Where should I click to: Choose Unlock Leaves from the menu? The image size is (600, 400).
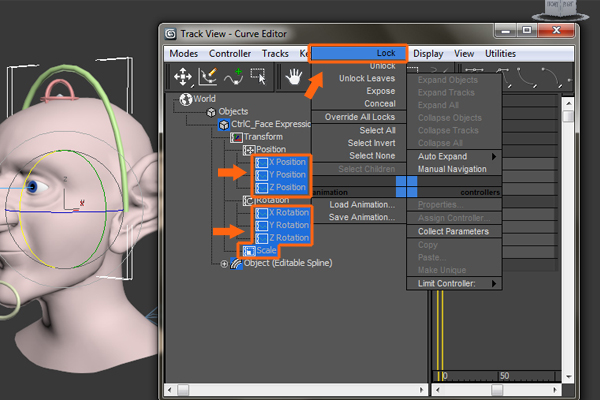[x=359, y=78]
